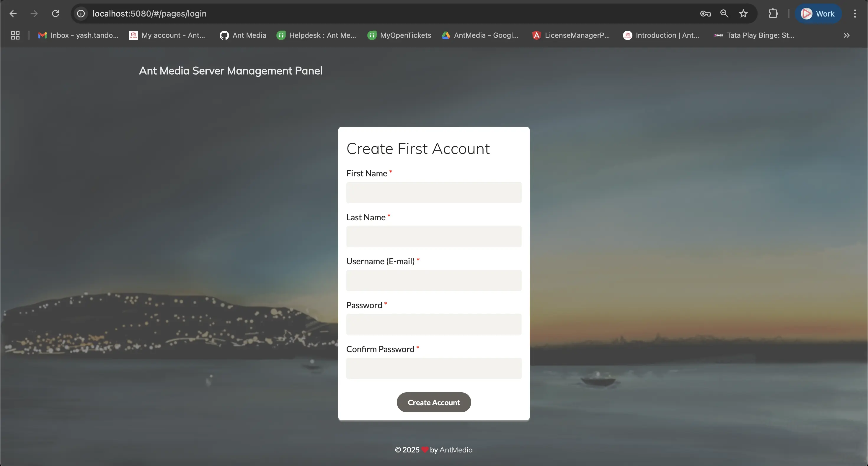This screenshot has height=466, width=868.
Task: View site information icon in address bar
Action: 81,14
